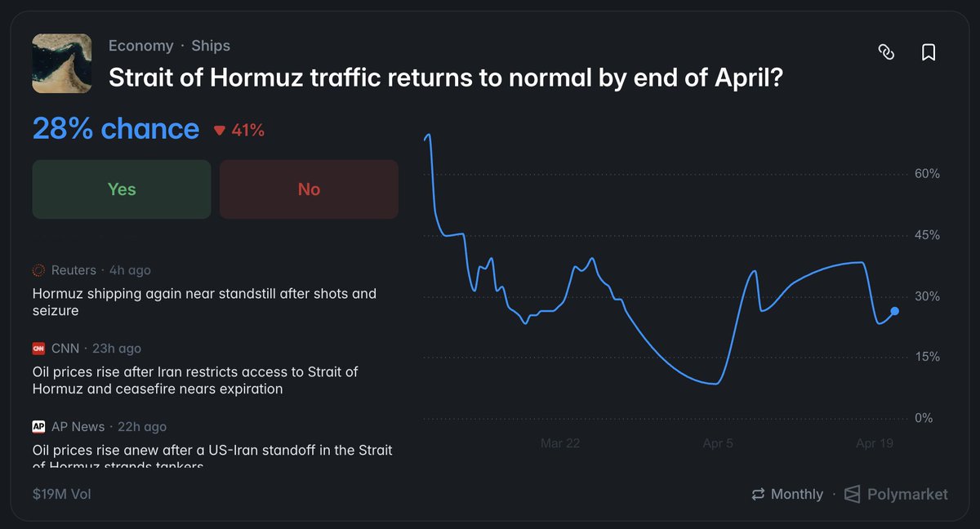This screenshot has width=980, height=529.
Task: Select the No outcome button
Action: coord(309,189)
